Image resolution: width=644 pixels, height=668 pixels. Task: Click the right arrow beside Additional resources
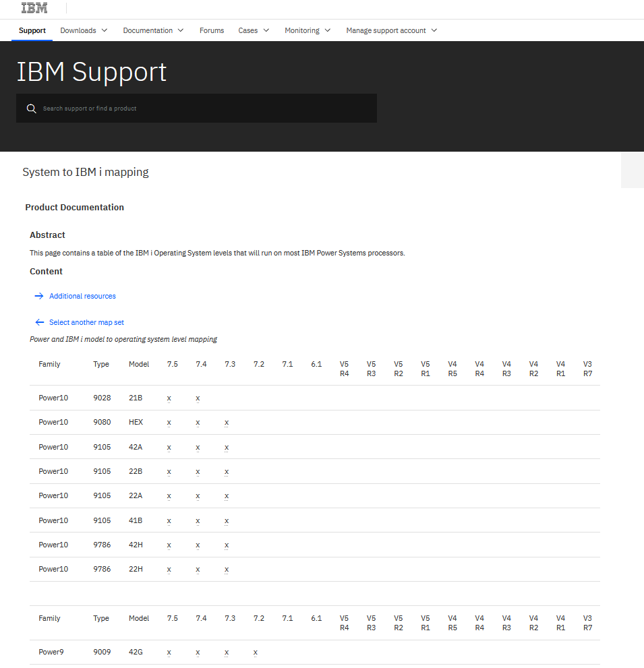point(39,295)
